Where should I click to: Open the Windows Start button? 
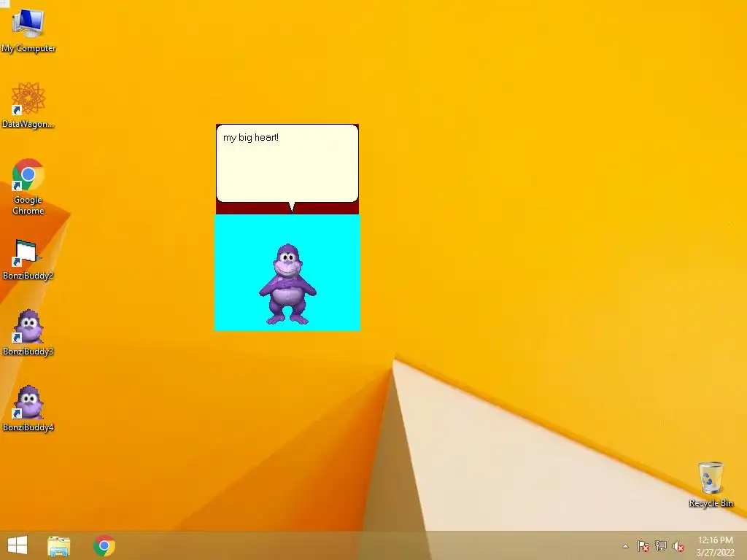click(x=18, y=545)
